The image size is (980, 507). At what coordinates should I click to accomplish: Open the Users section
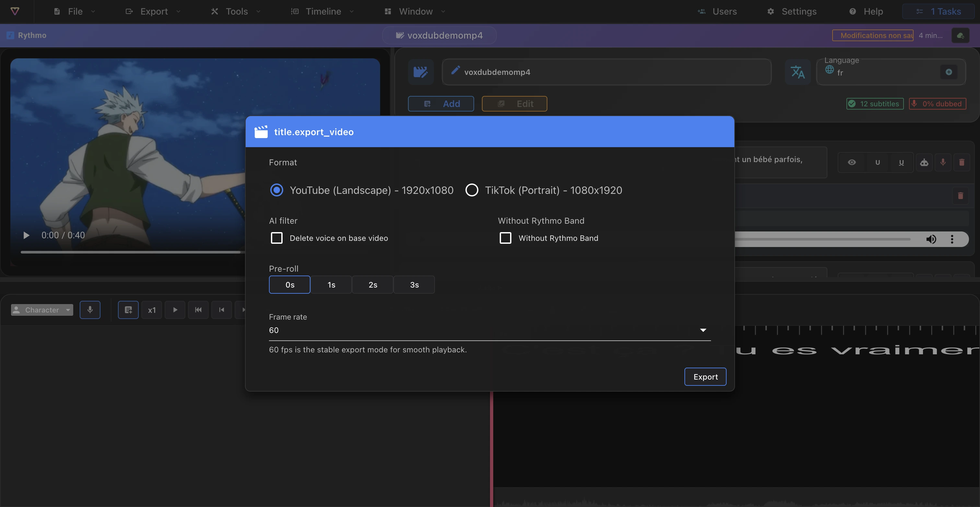(x=717, y=11)
